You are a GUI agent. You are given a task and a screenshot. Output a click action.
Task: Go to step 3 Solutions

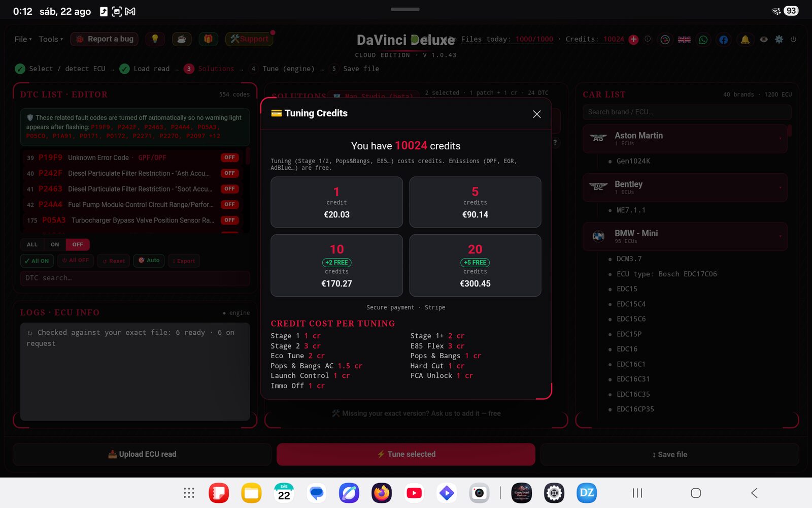pos(210,69)
